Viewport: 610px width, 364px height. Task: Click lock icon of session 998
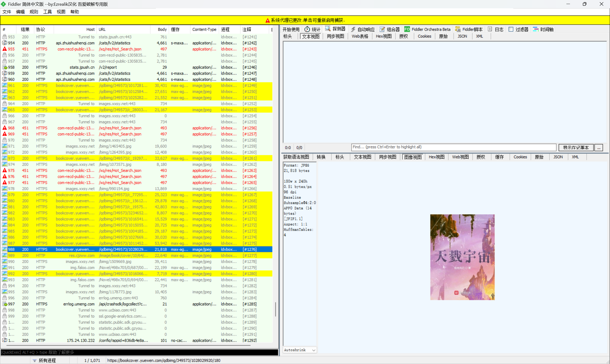pyautogui.click(x=5, y=310)
